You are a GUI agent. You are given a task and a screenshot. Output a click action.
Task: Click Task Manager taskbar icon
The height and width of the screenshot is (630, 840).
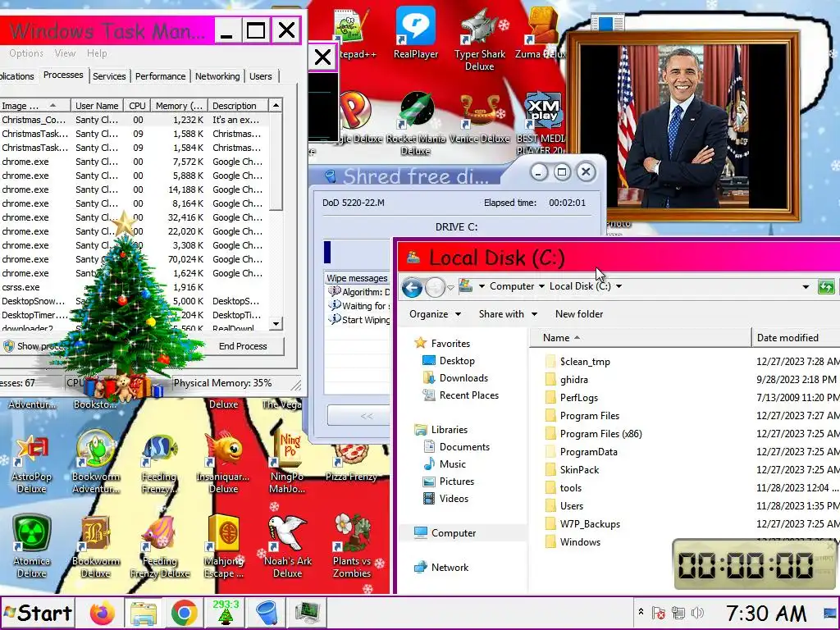307,614
